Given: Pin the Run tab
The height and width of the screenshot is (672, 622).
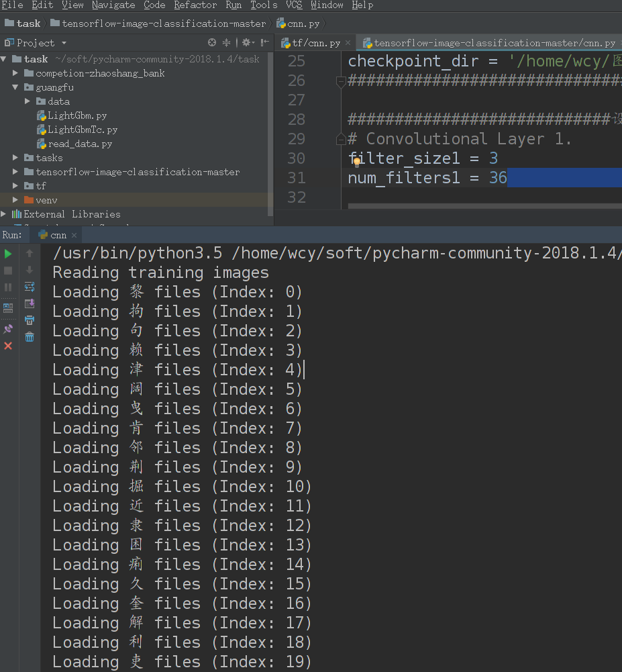Looking at the screenshot, I should tap(8, 329).
